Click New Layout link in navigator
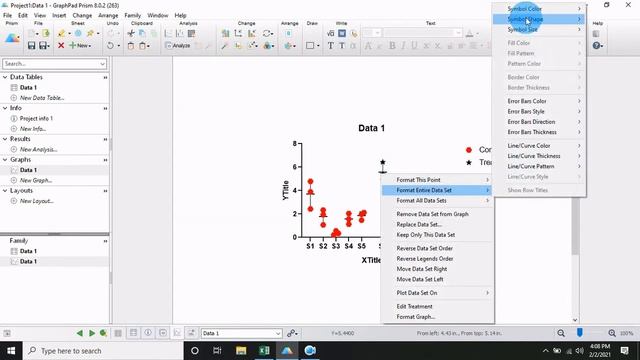This screenshot has width=640, height=360. coord(37,201)
